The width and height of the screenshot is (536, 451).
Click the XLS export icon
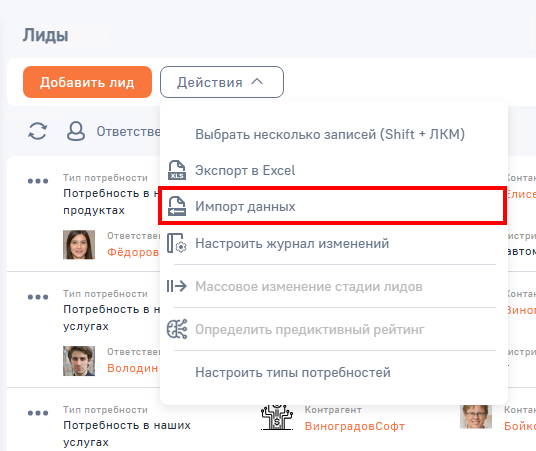(177, 170)
